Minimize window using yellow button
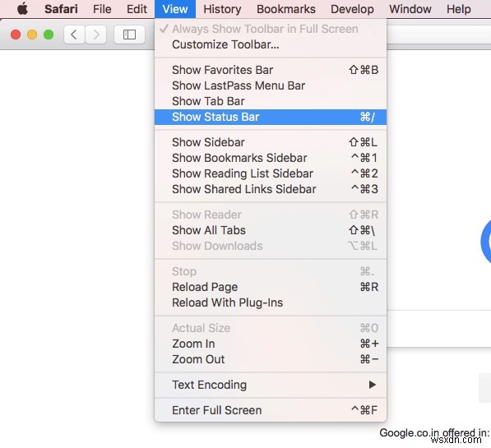Viewport: 491px width, 448px height. (32, 35)
